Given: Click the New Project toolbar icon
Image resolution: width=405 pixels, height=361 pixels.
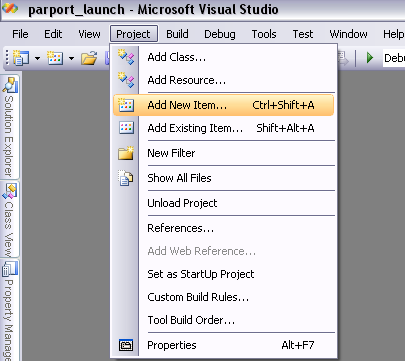Looking at the screenshot, I should coord(21,58).
